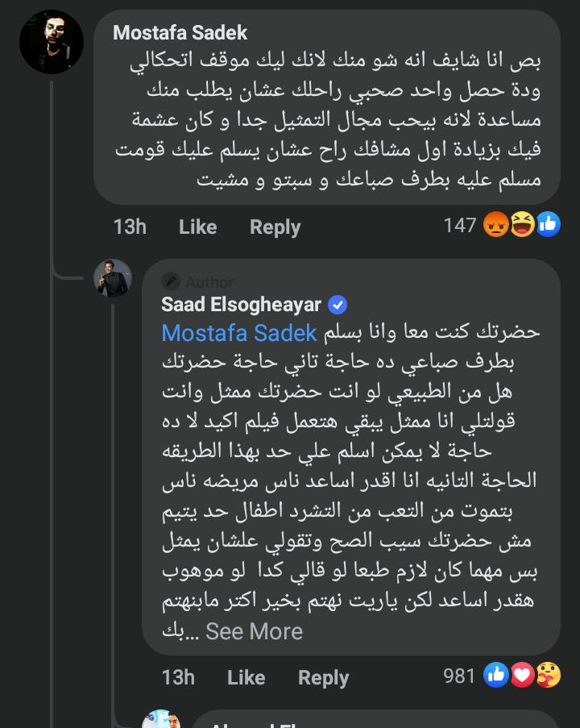View the 147 reactions count on Mostafa's comment

click(460, 226)
